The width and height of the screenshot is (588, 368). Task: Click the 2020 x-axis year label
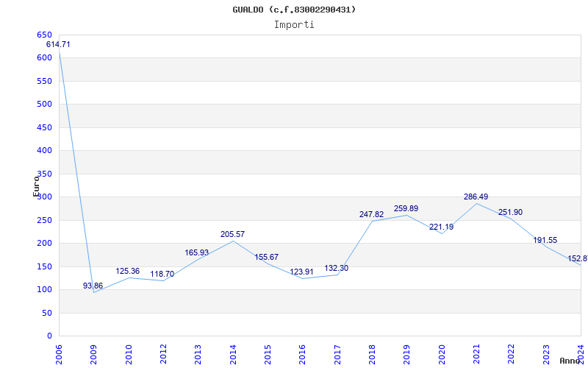pos(442,354)
